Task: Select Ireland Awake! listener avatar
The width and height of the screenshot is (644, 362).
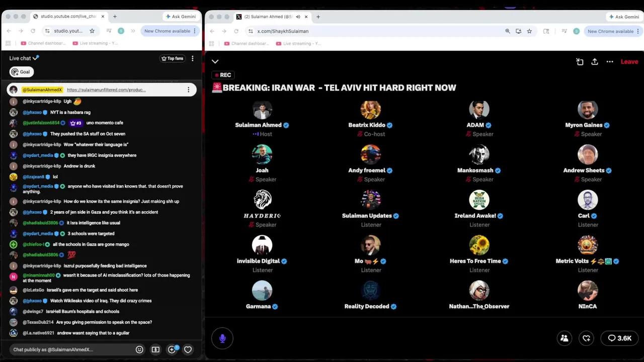Action: tap(479, 200)
